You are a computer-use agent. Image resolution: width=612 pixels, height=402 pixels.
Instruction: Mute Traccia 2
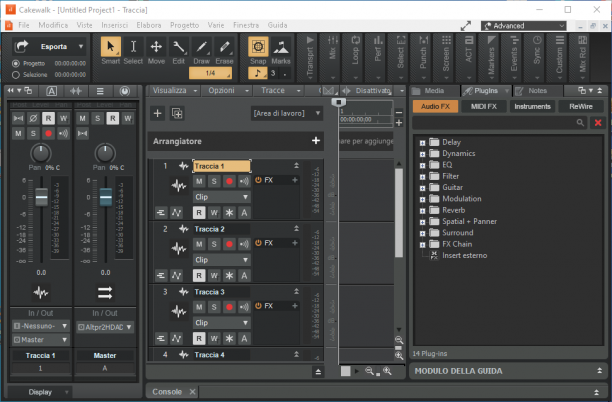tap(199, 244)
